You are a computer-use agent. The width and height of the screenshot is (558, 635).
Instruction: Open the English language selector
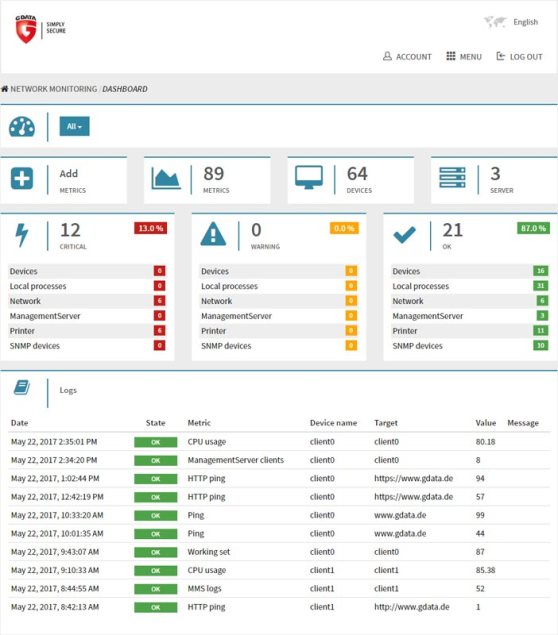tap(526, 22)
